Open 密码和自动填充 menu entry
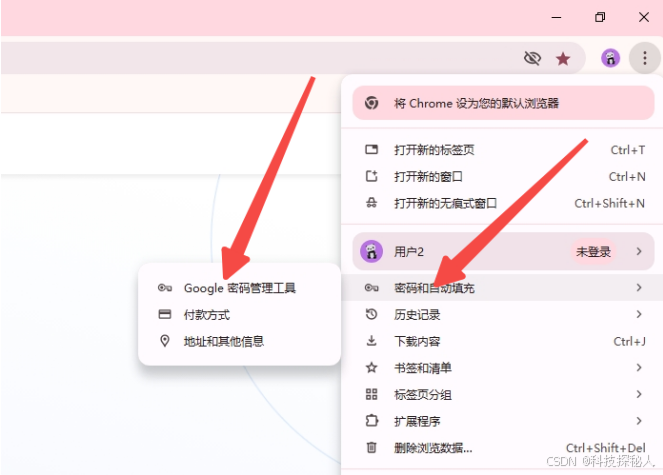 coord(501,288)
